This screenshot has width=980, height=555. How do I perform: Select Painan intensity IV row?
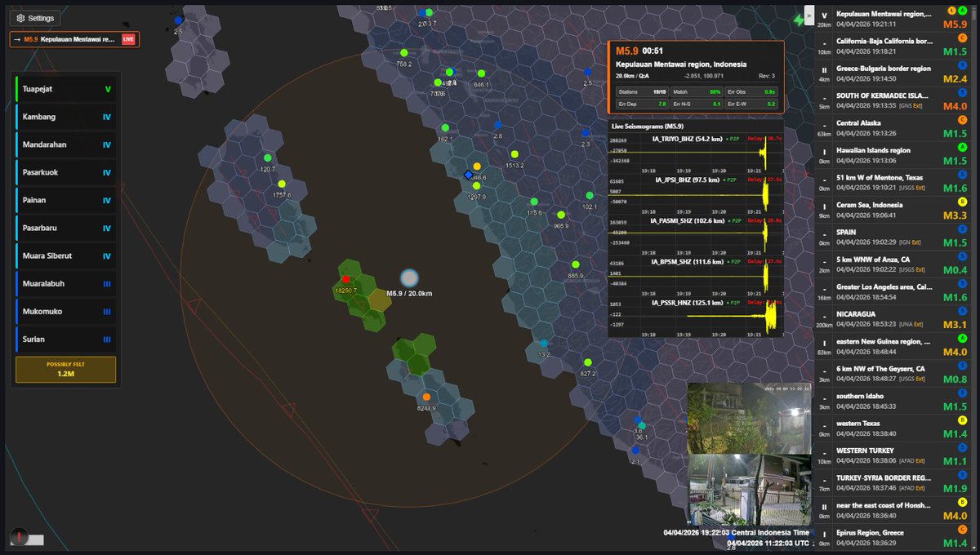(66, 201)
